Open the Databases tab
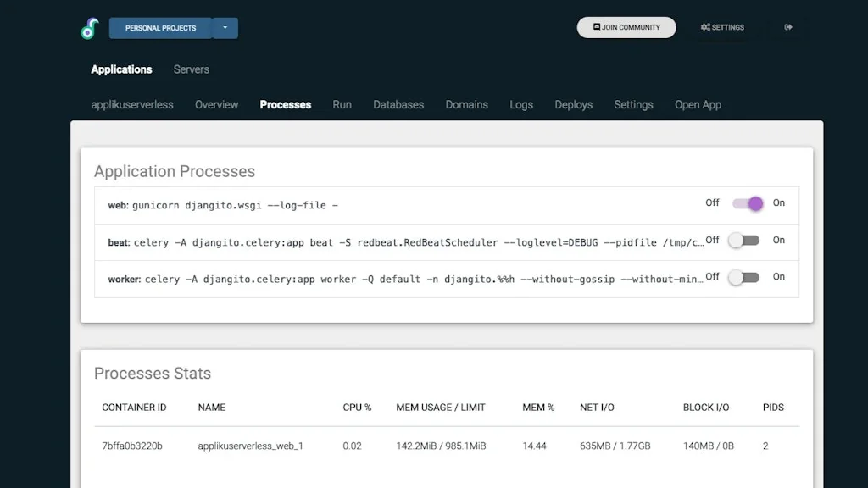 click(398, 104)
